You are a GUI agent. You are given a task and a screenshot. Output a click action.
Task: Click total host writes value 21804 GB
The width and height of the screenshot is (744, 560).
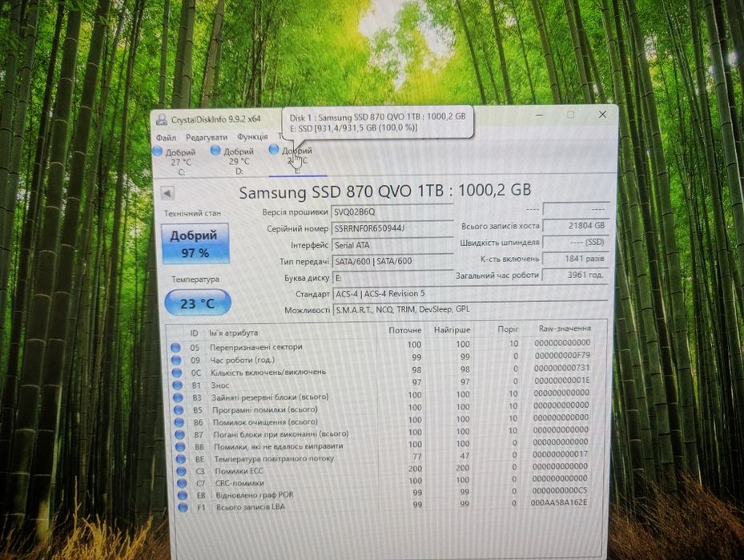click(x=575, y=226)
